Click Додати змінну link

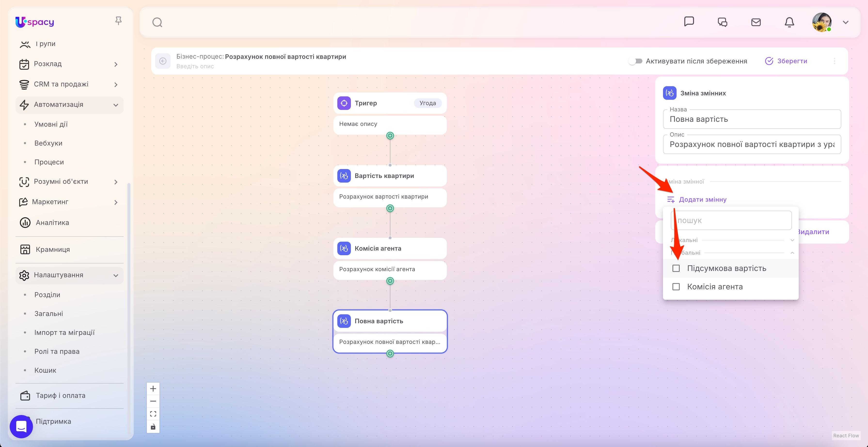697,200
